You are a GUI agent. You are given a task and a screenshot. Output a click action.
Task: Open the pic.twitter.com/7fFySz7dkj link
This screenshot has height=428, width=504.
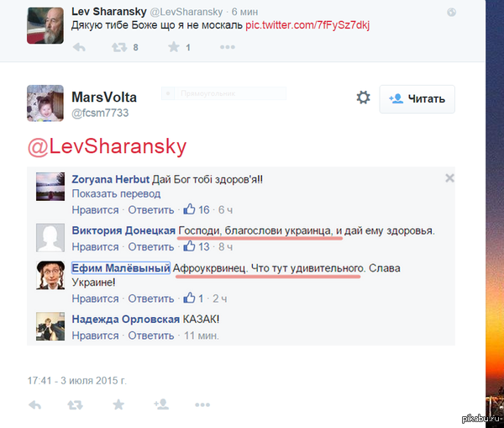click(307, 25)
